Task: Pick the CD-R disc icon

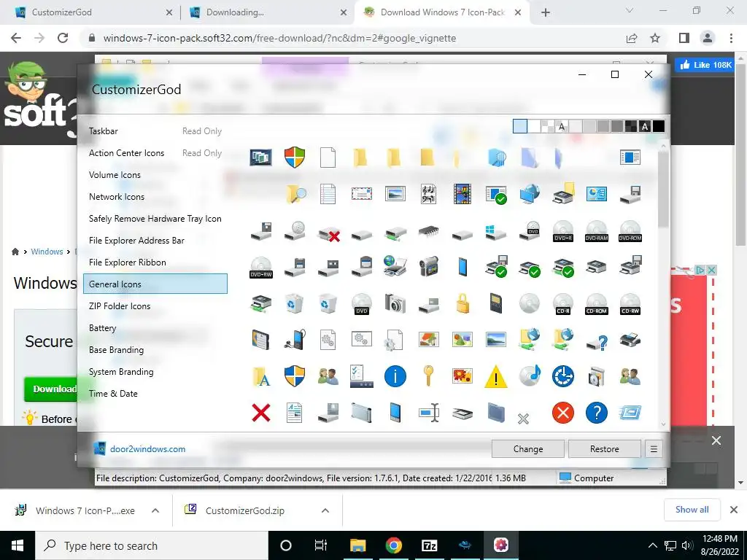Action: 563,304
